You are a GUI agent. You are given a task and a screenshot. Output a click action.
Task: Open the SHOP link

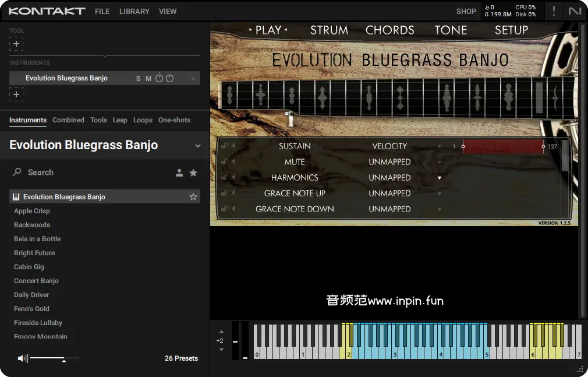[x=466, y=11]
